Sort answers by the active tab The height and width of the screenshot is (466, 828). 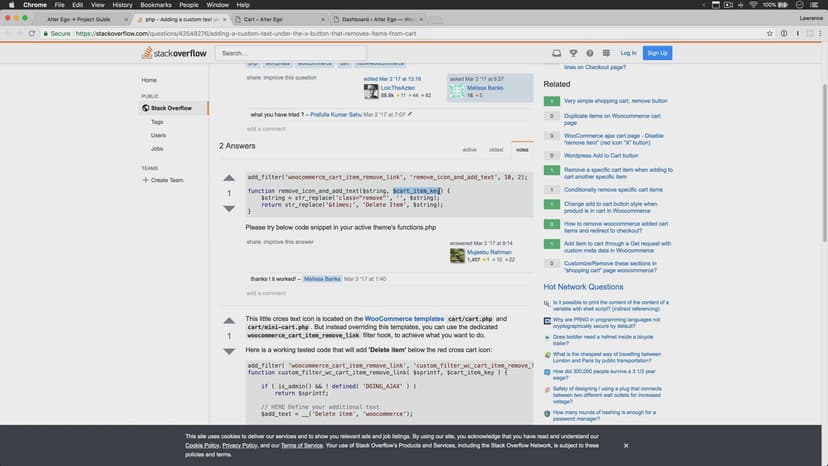(469, 150)
